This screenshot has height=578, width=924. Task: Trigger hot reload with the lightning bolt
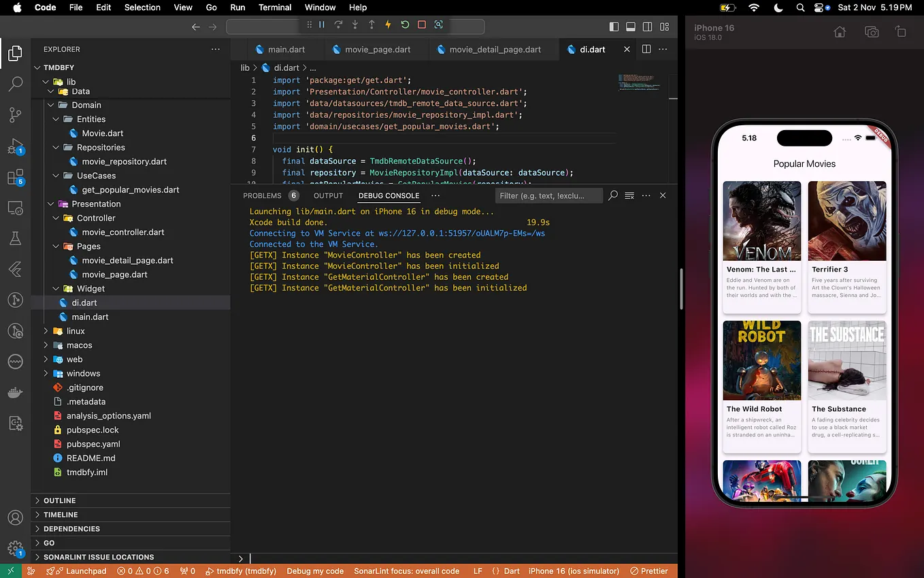(387, 25)
